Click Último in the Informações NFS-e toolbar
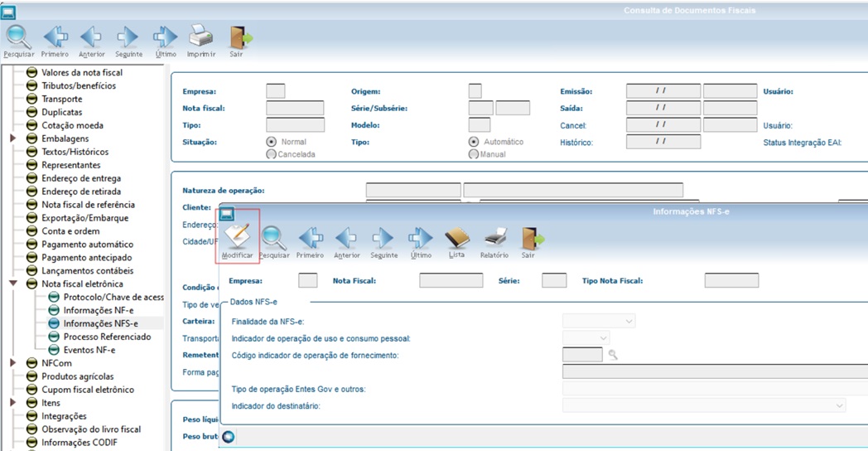The height and width of the screenshot is (451, 868). (421, 241)
